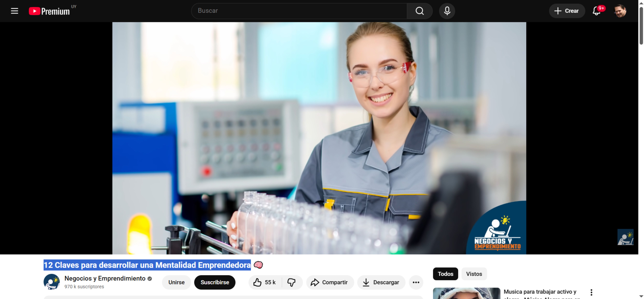644x299 pixels.
Task: Subscribe with the Suscribirse button
Action: [x=214, y=282]
